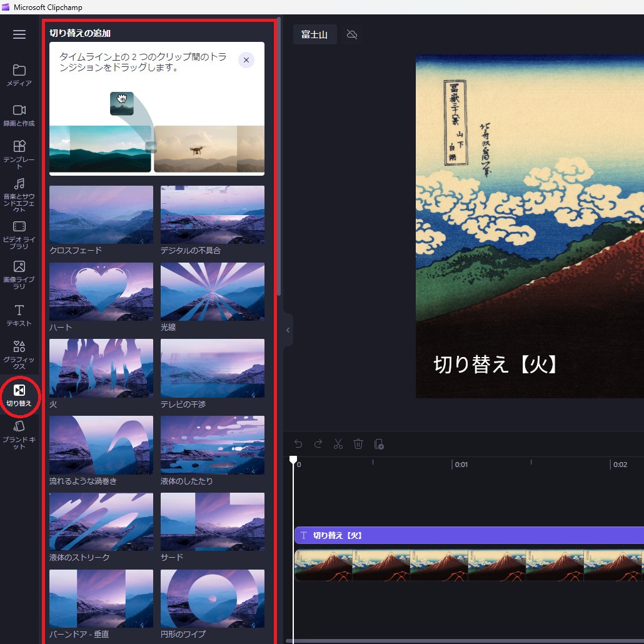Select the デジタルの不具合 transition thumbnail

[213, 214]
